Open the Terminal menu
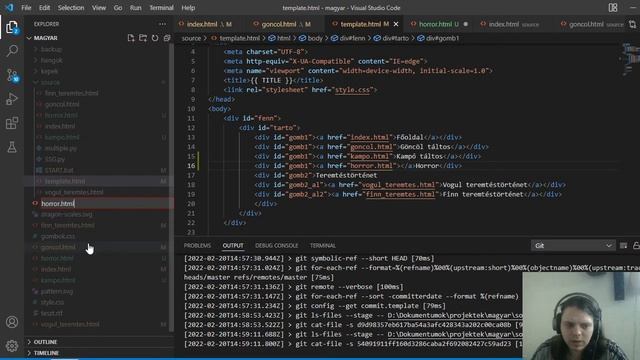 [x=161, y=8]
